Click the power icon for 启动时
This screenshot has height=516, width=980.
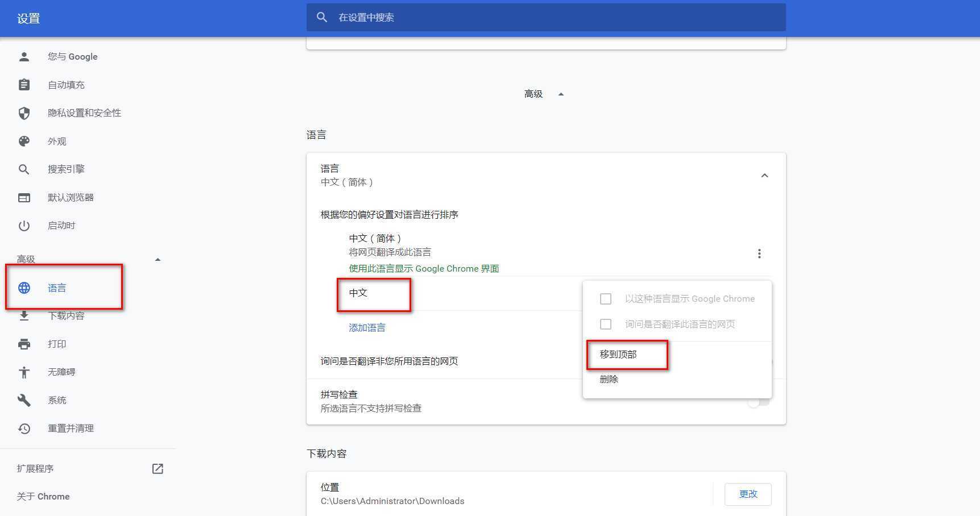point(24,226)
